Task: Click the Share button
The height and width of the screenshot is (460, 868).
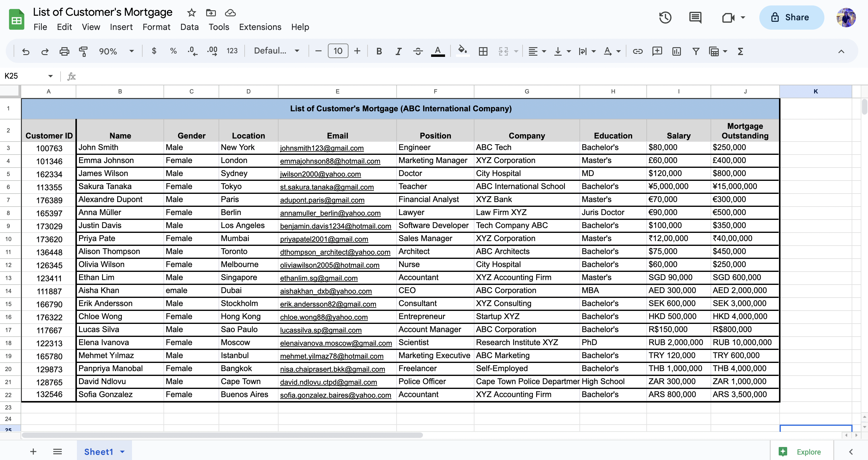Action: point(791,17)
